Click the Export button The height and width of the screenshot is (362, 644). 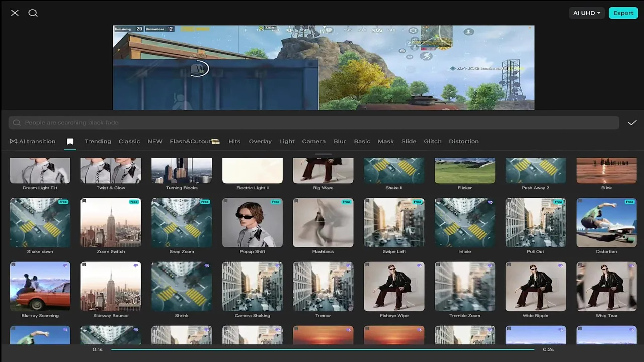click(623, 13)
